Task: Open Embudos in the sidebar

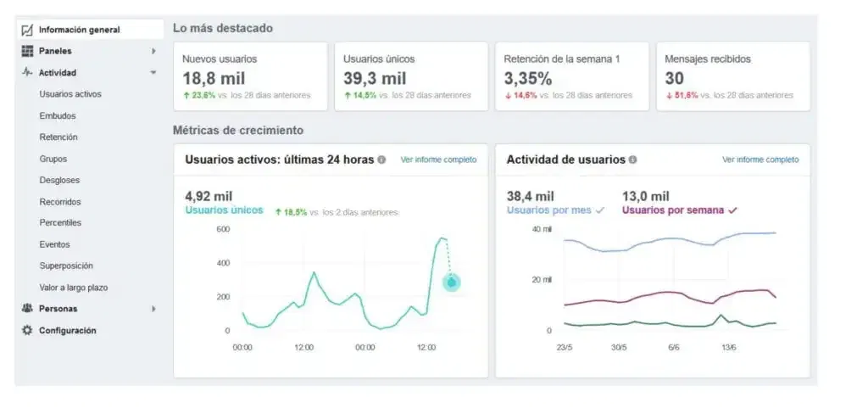Action: 58,115
